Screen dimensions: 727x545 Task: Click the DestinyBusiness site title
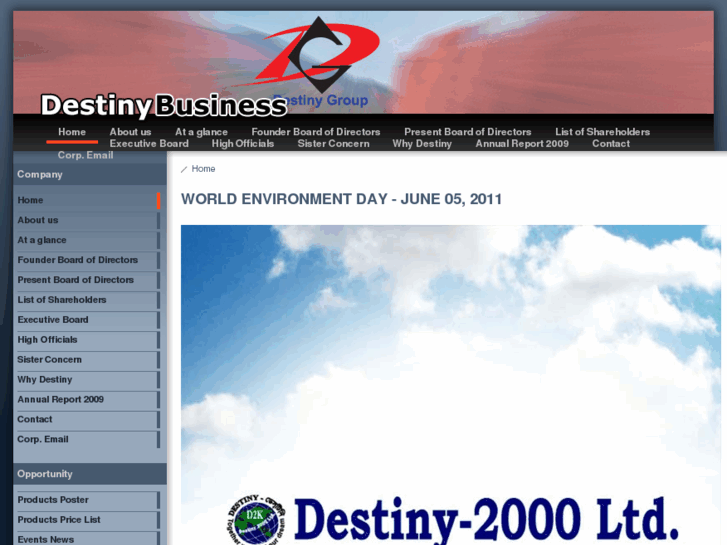[164, 105]
